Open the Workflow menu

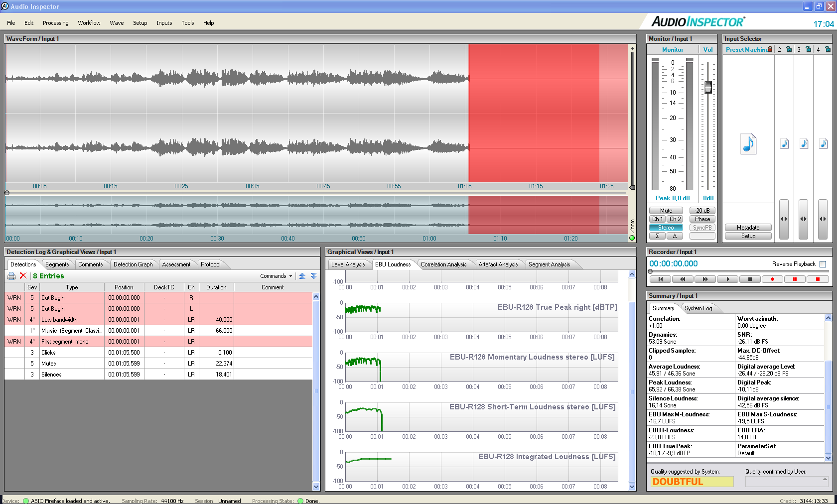point(89,23)
